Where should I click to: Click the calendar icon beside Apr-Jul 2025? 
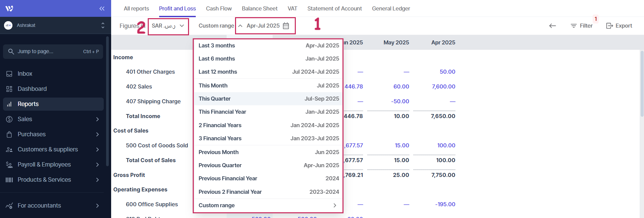(286, 26)
